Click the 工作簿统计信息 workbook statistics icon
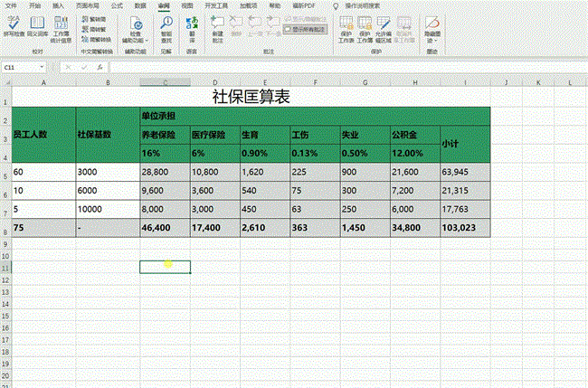 [x=60, y=24]
